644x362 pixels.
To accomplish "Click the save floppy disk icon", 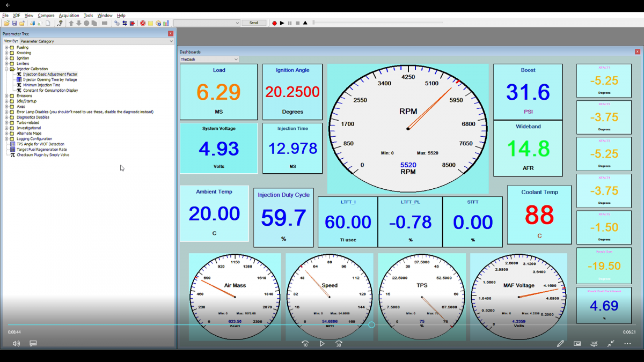I will 14,23.
